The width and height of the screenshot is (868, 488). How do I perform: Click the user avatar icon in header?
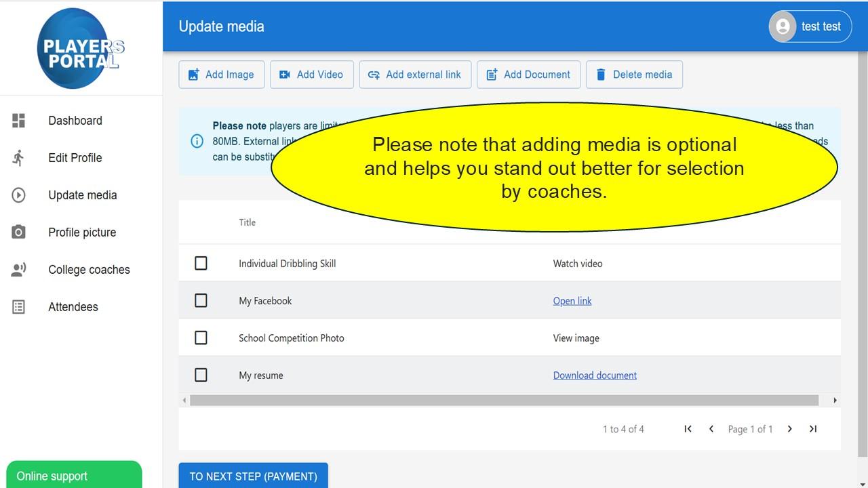tap(783, 26)
